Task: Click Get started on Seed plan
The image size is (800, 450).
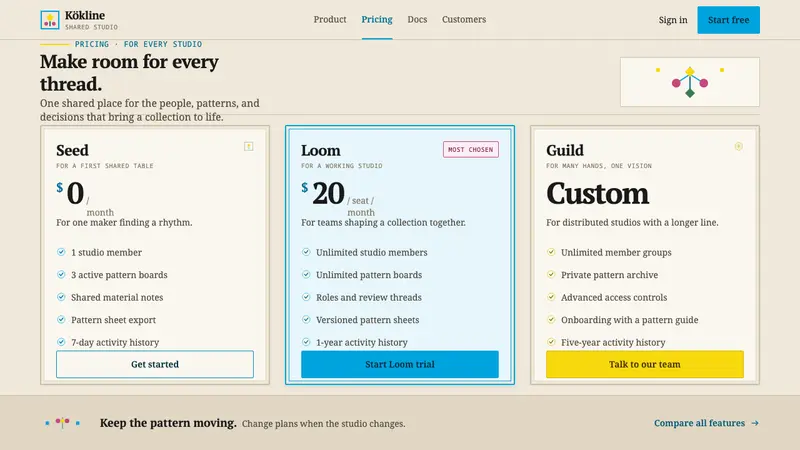Action: point(155,364)
